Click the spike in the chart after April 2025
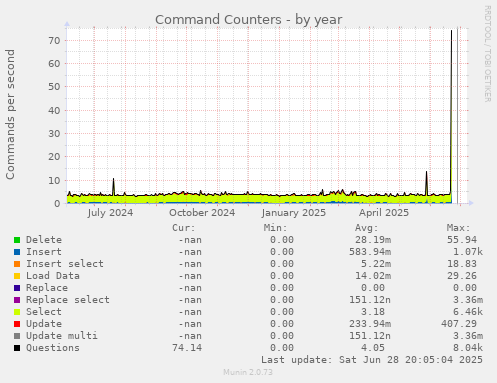The image size is (497, 383). click(x=426, y=183)
